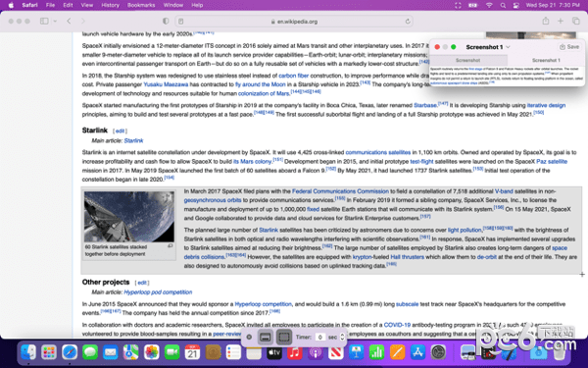The image size is (588, 368).
Task: Open the Starbase link
Action: [x=425, y=106]
